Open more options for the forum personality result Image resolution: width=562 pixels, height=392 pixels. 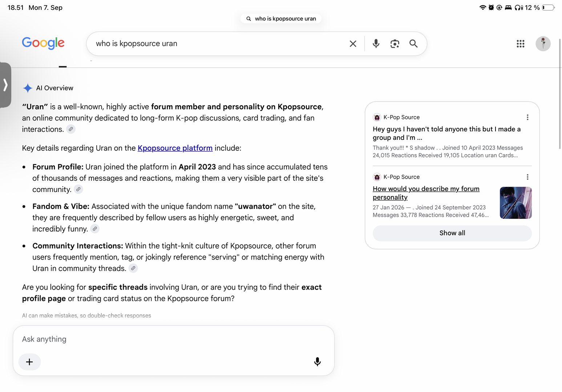tap(527, 177)
